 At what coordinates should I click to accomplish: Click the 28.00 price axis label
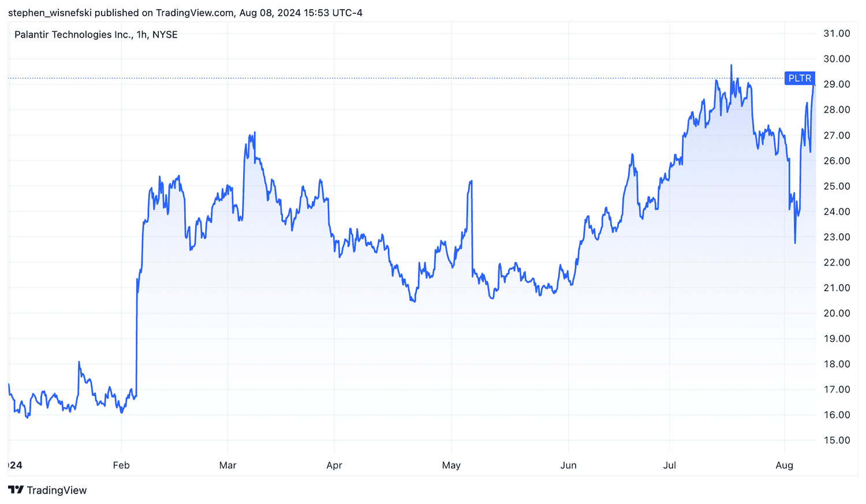click(x=837, y=110)
